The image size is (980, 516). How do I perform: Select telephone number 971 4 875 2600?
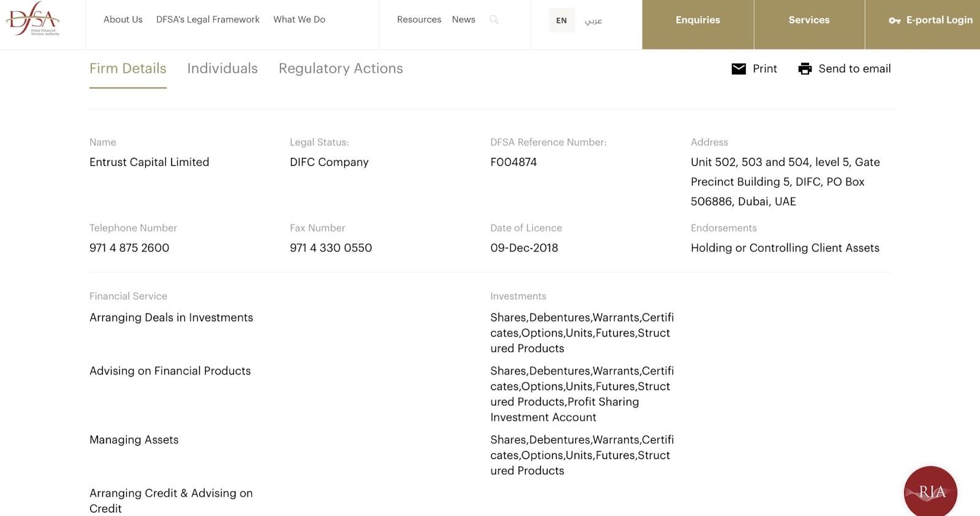(129, 248)
